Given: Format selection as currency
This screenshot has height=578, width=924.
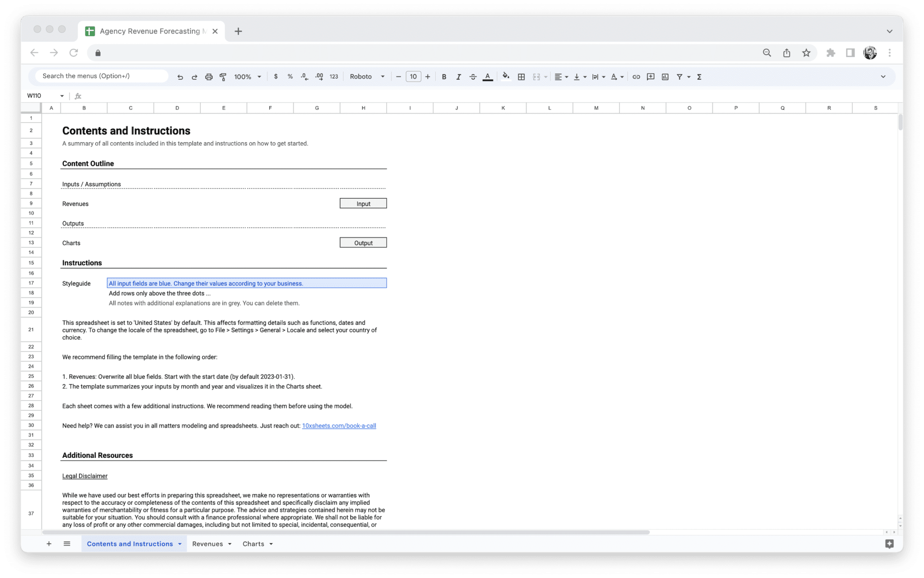Looking at the screenshot, I should pos(276,77).
